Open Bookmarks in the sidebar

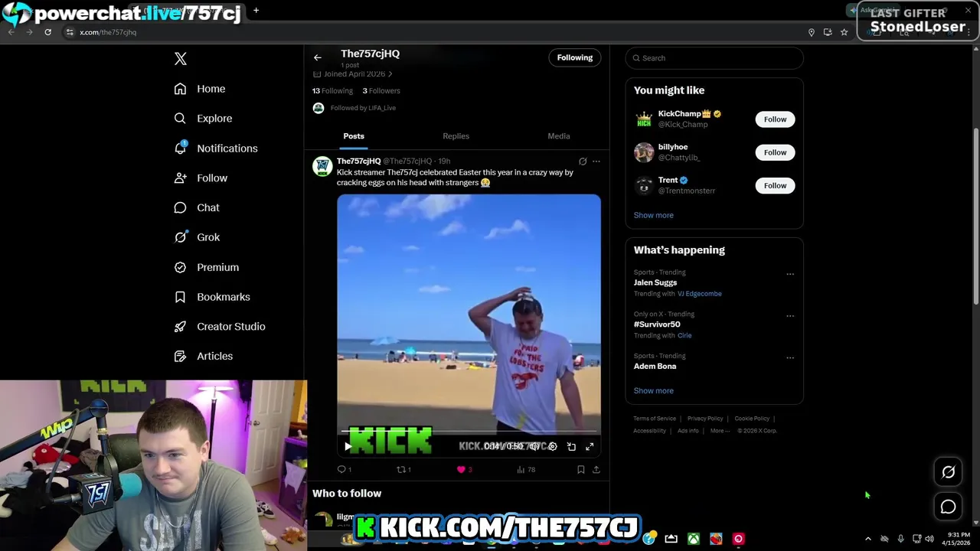click(212, 297)
